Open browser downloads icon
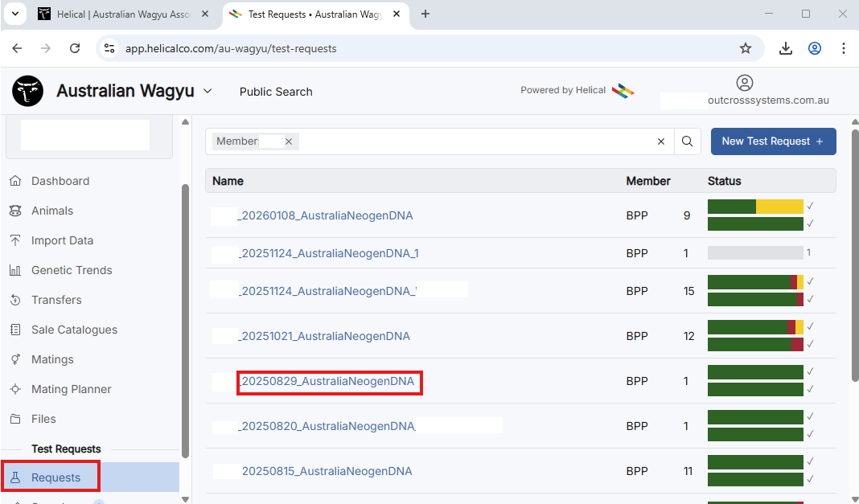The image size is (859, 504). (786, 48)
